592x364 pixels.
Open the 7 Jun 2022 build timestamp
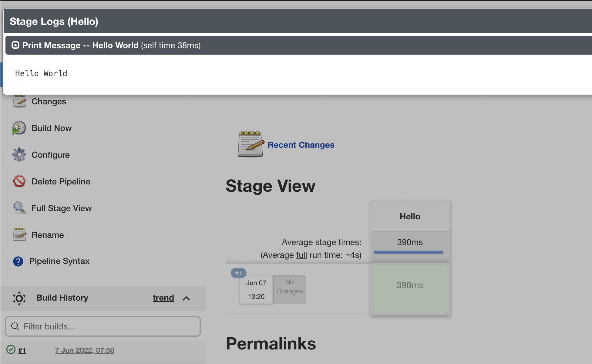click(85, 350)
